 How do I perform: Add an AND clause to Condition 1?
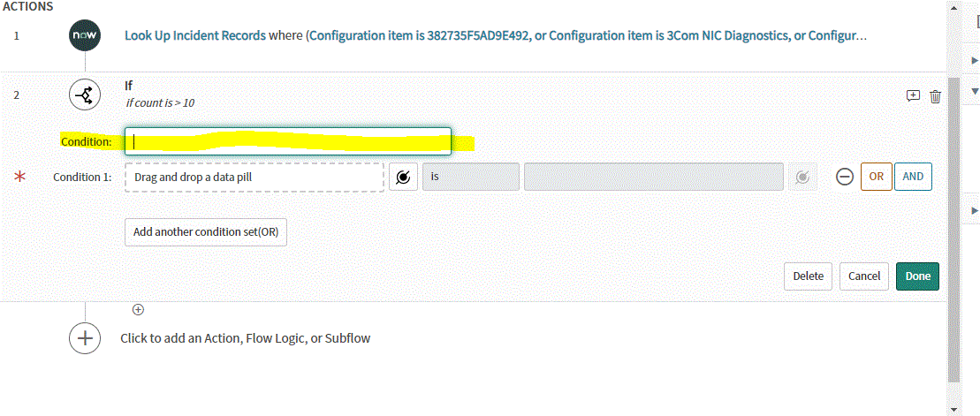click(x=913, y=177)
